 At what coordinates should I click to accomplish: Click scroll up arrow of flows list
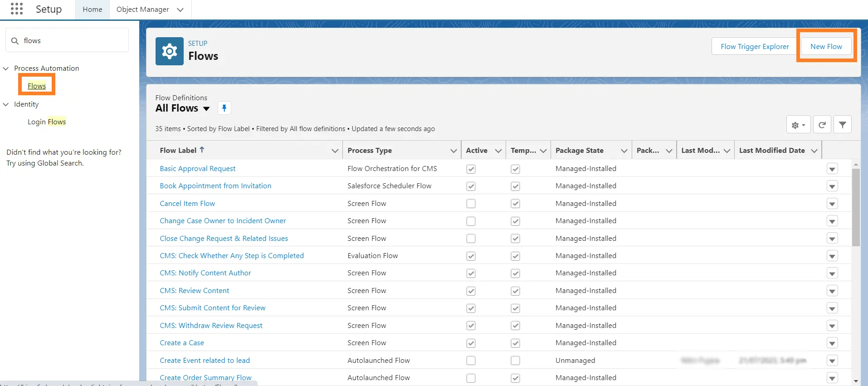tap(856, 165)
